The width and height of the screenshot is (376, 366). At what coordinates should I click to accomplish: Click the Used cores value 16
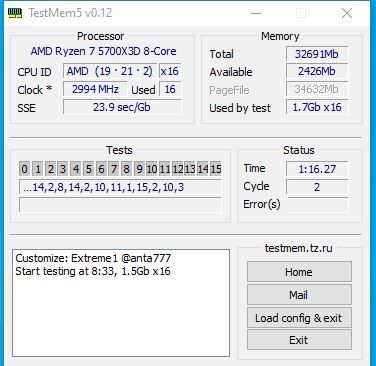click(x=170, y=89)
